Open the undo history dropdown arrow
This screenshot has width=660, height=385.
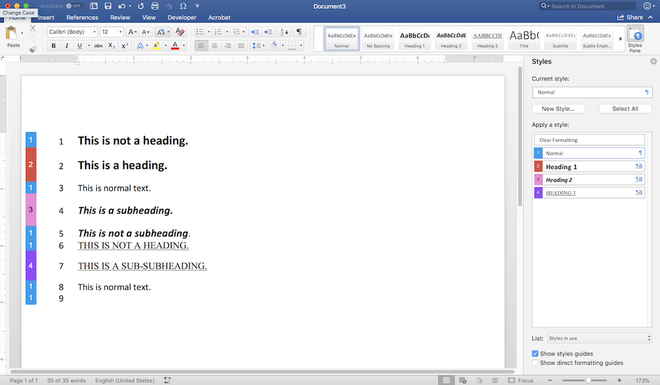click(x=130, y=6)
